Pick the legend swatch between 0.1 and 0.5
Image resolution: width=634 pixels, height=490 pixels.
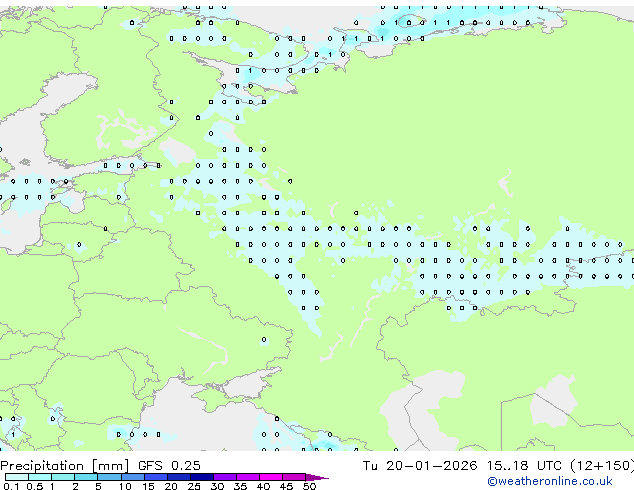coord(17,477)
